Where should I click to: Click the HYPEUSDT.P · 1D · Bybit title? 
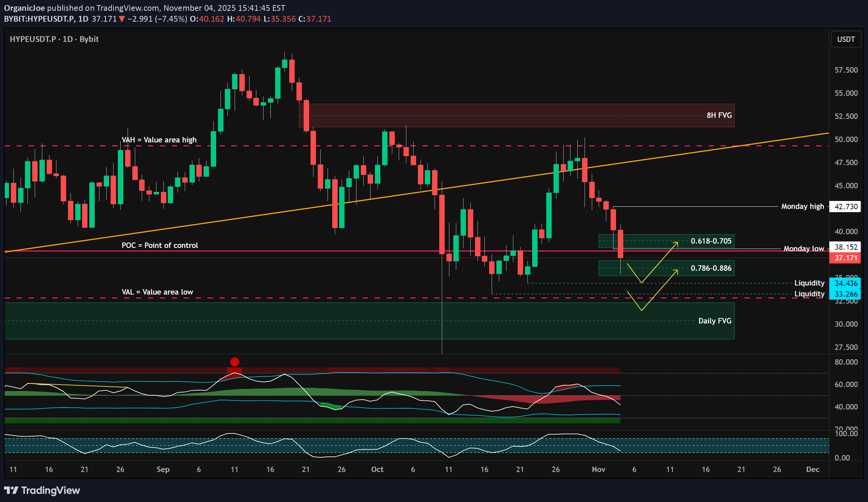[x=54, y=39]
